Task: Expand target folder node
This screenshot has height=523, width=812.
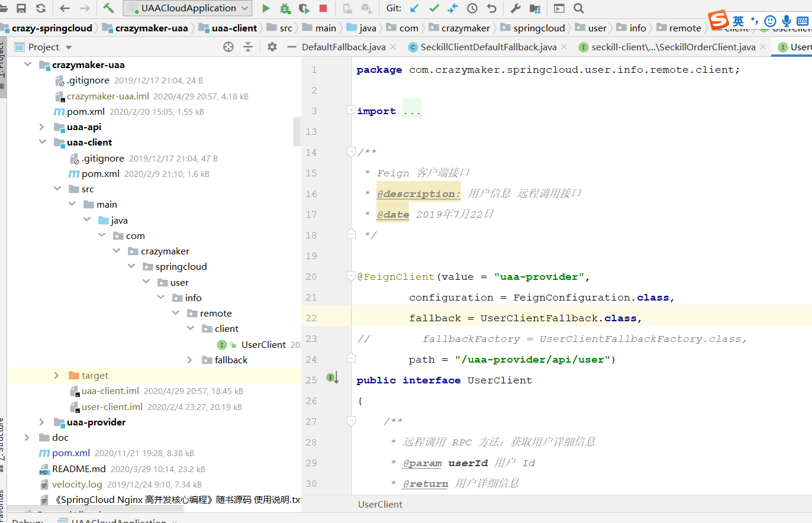Action: tap(57, 375)
